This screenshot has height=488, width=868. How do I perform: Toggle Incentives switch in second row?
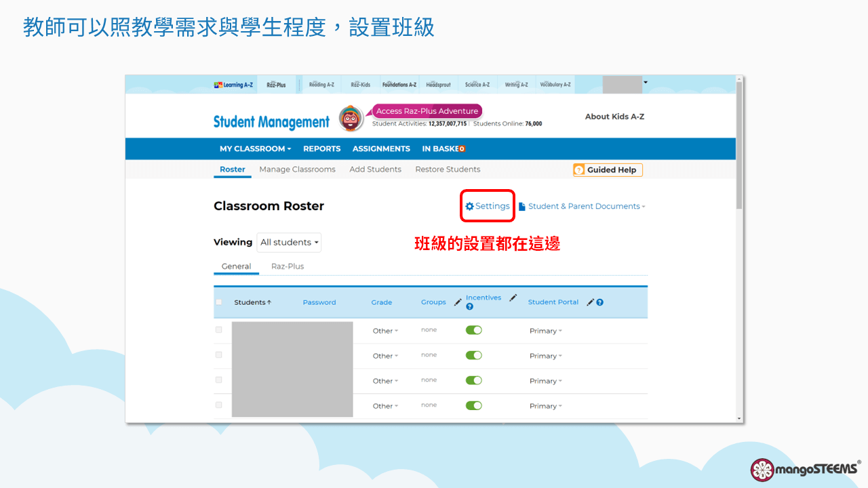pos(474,355)
